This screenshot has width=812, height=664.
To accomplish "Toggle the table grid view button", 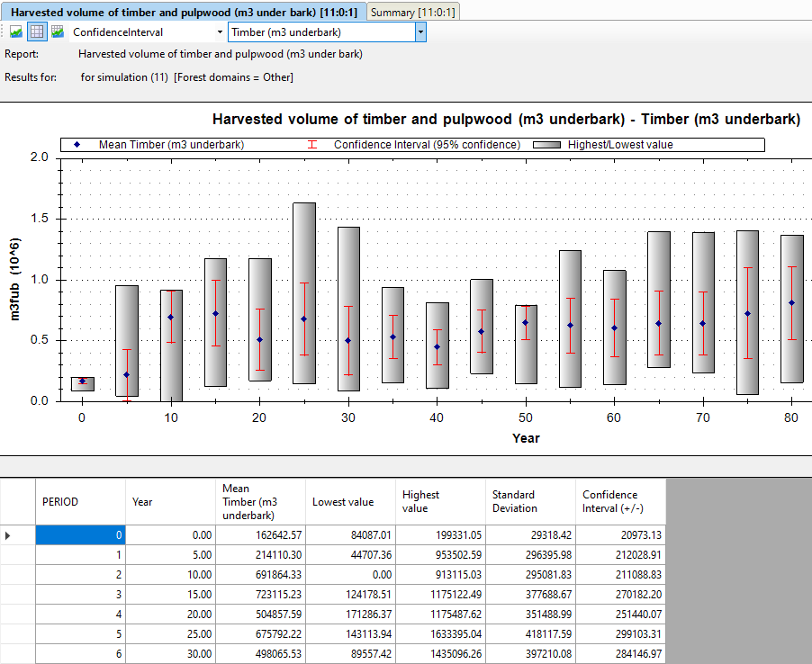I will (37, 32).
